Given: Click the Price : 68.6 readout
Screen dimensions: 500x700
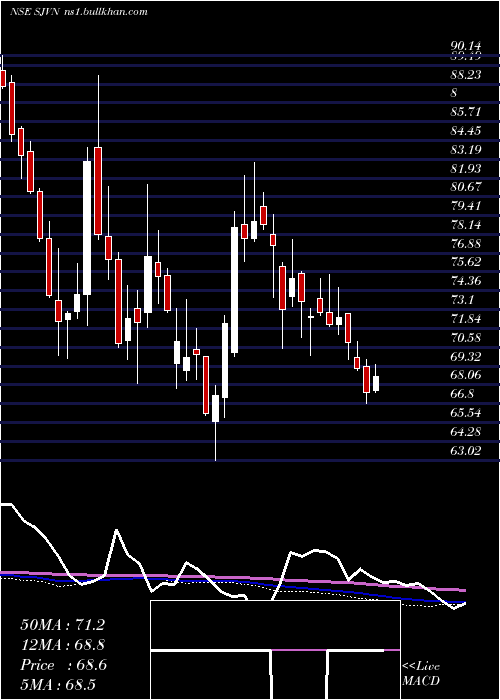Looking at the screenshot, I should click(63, 665).
